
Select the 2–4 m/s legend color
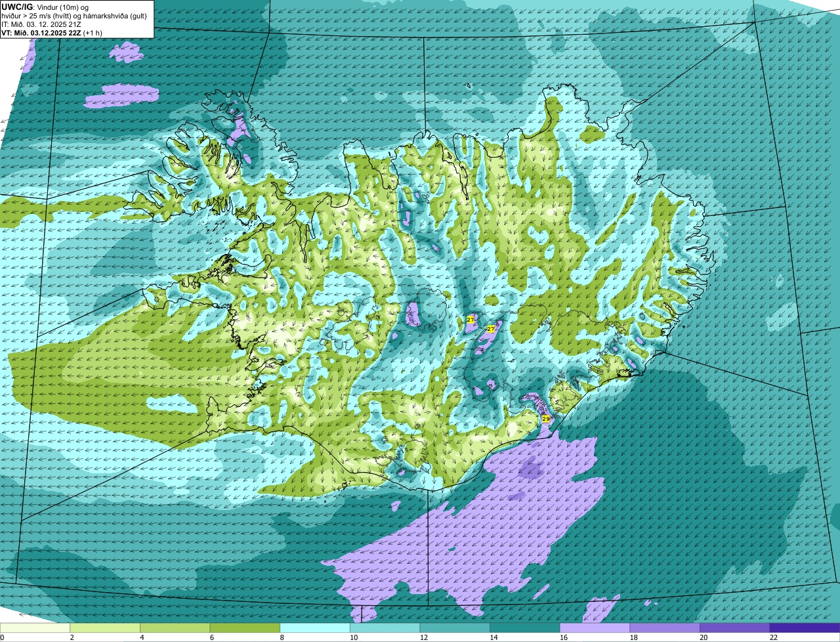tap(105, 628)
